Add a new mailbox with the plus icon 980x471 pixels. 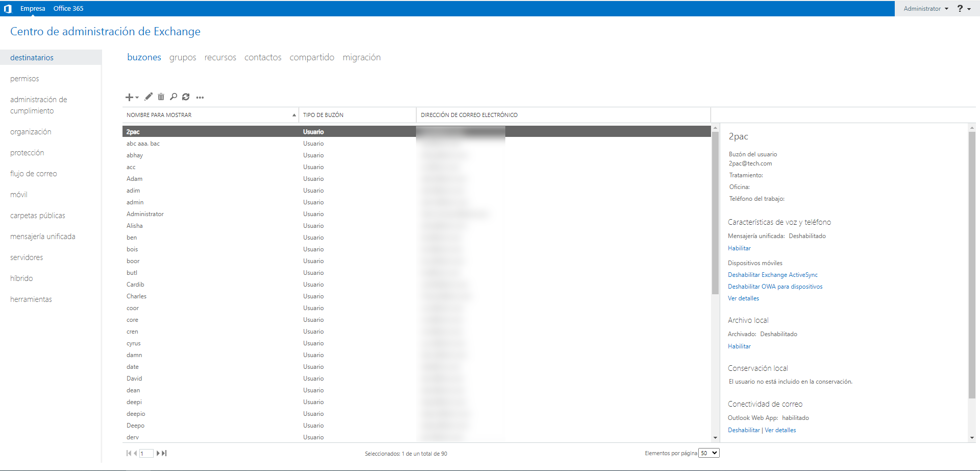pos(130,97)
